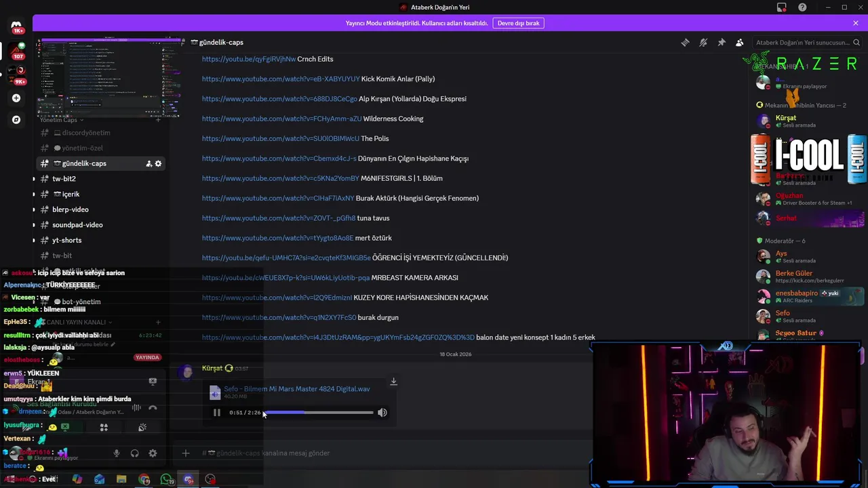The height and width of the screenshot is (488, 868).
Task: Open pinned messages pin icon
Action: 722,42
